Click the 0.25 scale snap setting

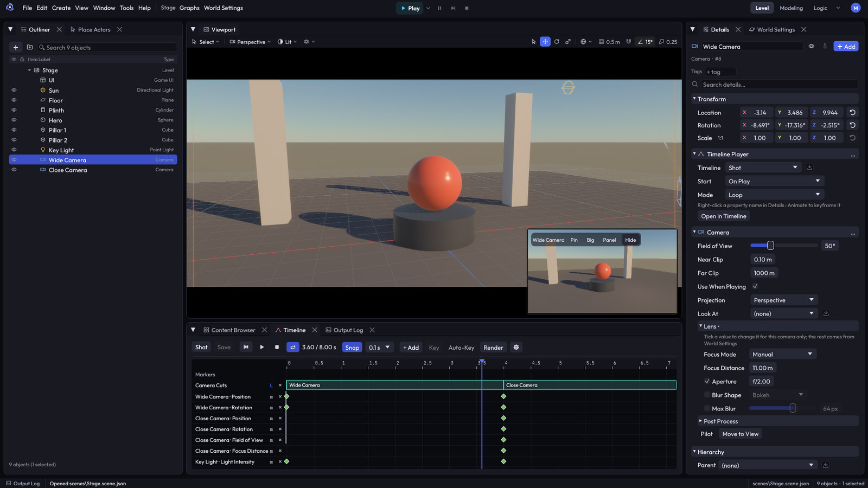coord(668,42)
